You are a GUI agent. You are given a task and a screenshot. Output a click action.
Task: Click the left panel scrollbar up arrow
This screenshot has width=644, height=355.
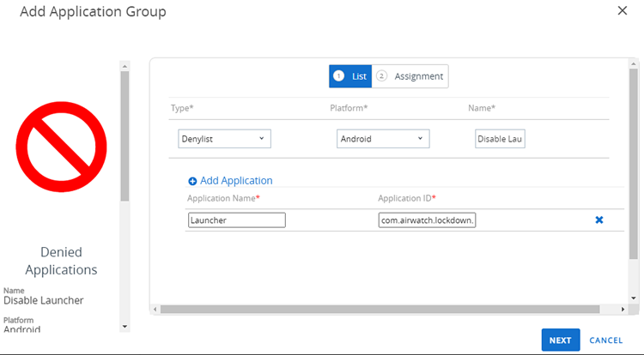click(x=125, y=66)
